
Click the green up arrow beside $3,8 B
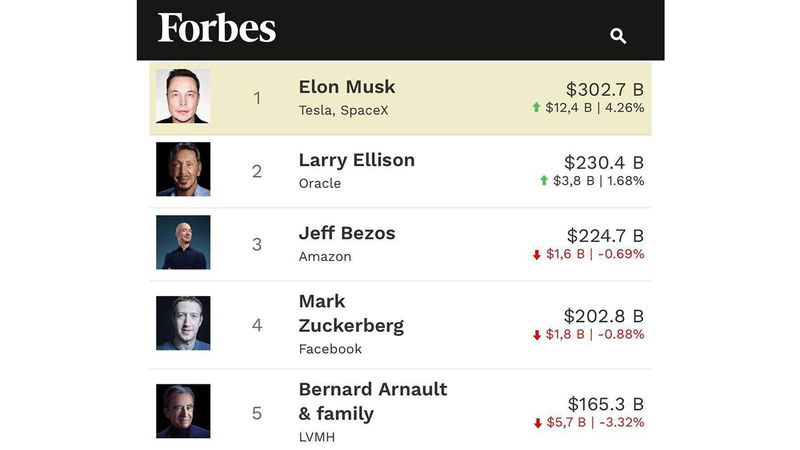coord(544,180)
